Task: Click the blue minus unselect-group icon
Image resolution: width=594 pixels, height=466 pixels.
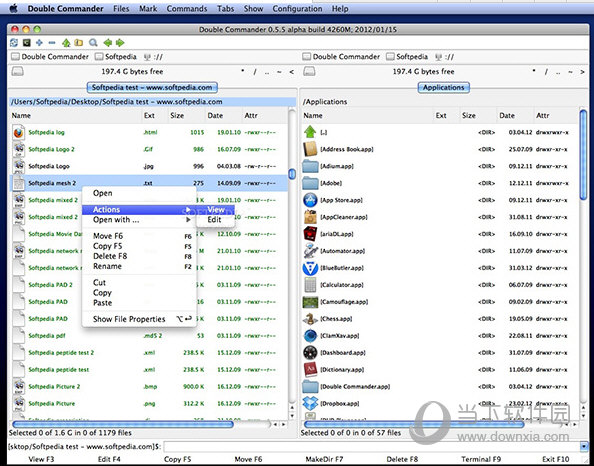Action: tap(52, 43)
